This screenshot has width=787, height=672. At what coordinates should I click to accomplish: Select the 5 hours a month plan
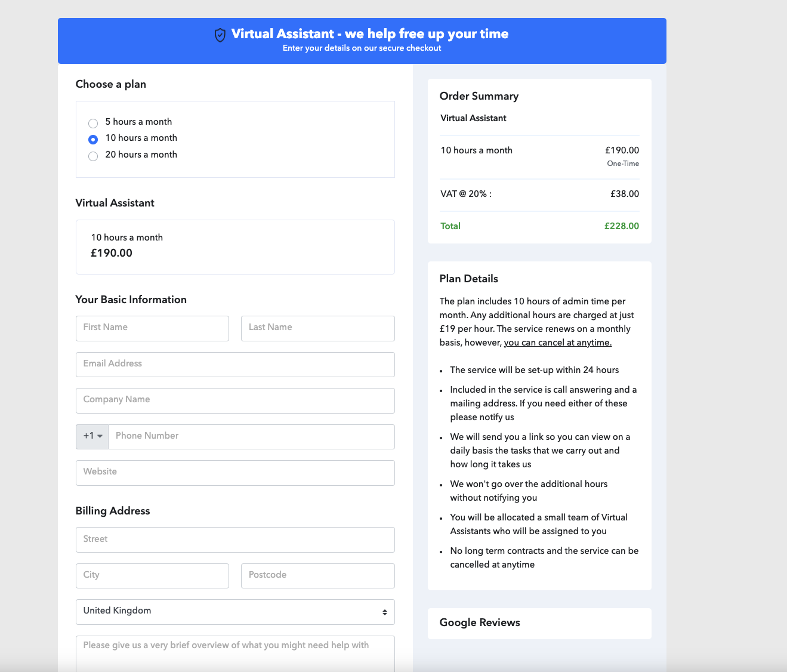point(93,124)
